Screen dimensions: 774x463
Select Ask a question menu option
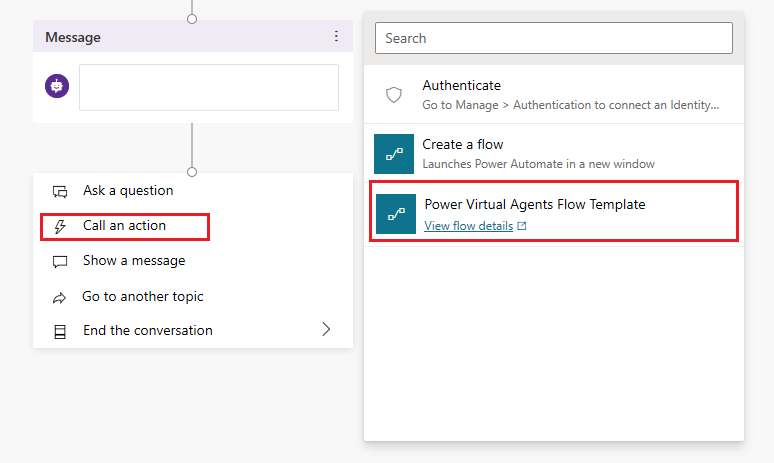[128, 191]
